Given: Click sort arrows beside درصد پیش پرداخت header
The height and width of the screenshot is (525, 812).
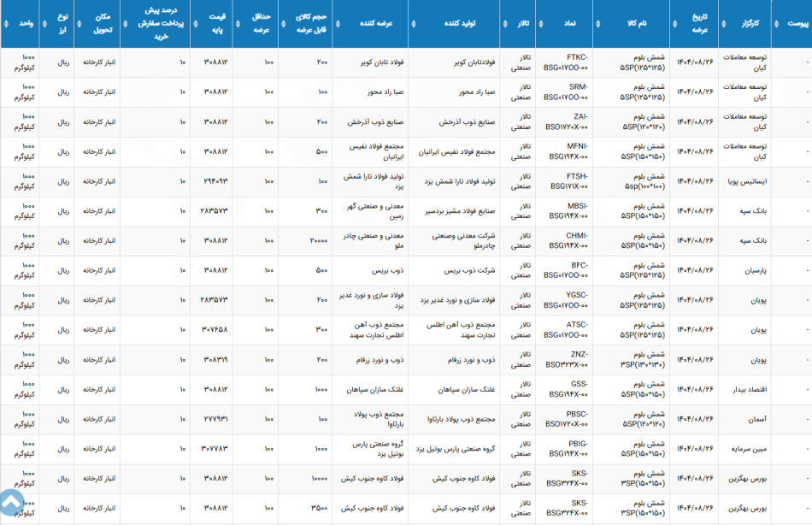Looking at the screenshot, I should coord(126,24).
